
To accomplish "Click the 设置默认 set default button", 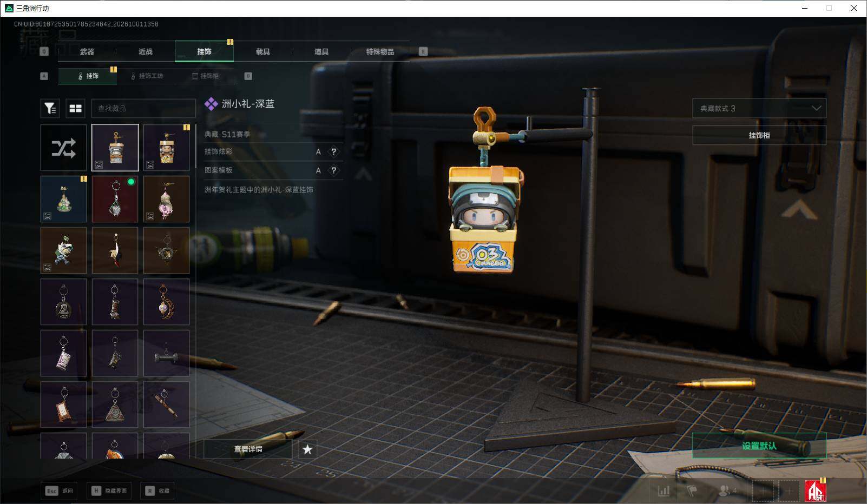I will pyautogui.click(x=759, y=446).
